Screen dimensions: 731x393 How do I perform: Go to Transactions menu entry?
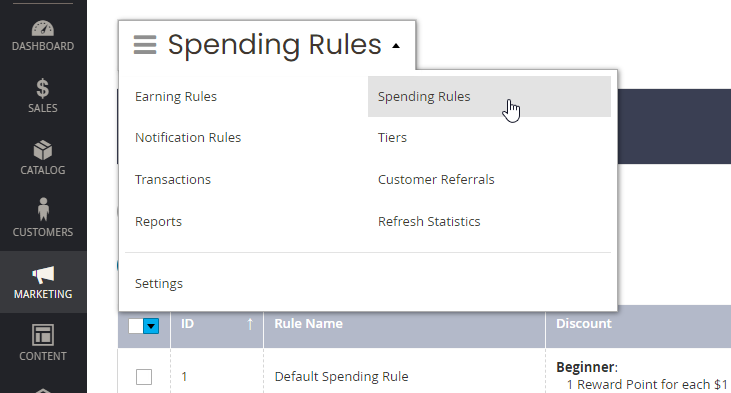pos(173,179)
